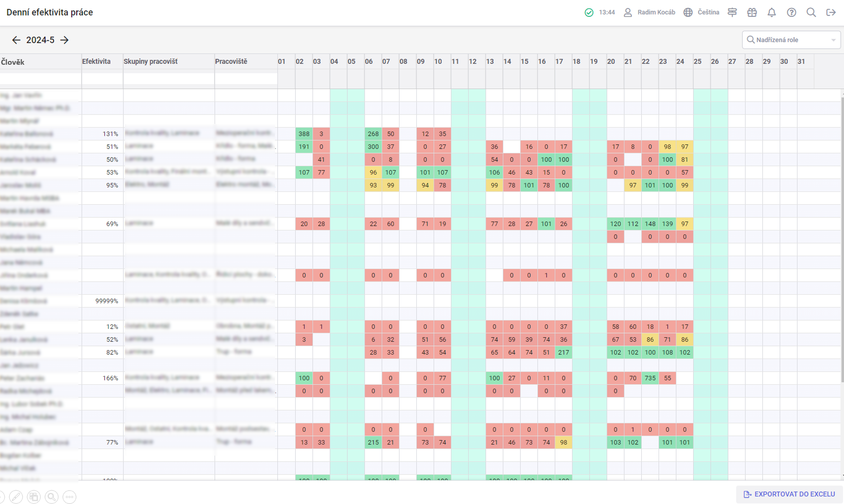Open the gift icon
The image size is (844, 504).
(x=752, y=13)
